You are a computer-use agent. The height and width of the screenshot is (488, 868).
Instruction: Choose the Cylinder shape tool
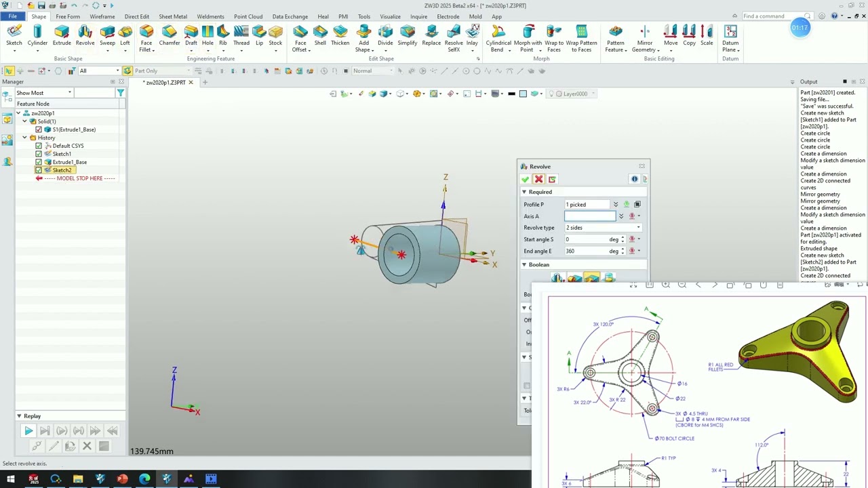tap(37, 36)
